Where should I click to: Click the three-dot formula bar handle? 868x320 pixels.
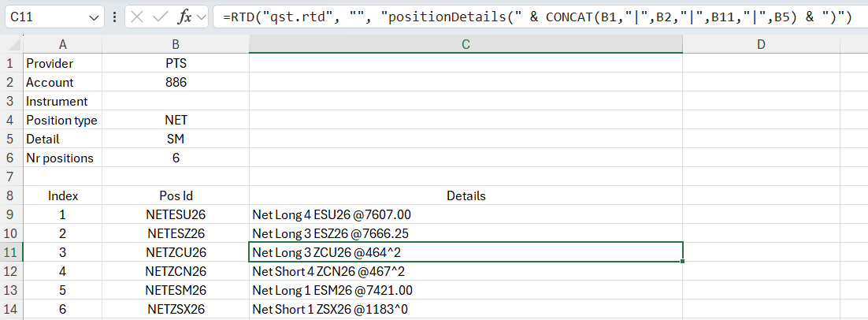[114, 17]
